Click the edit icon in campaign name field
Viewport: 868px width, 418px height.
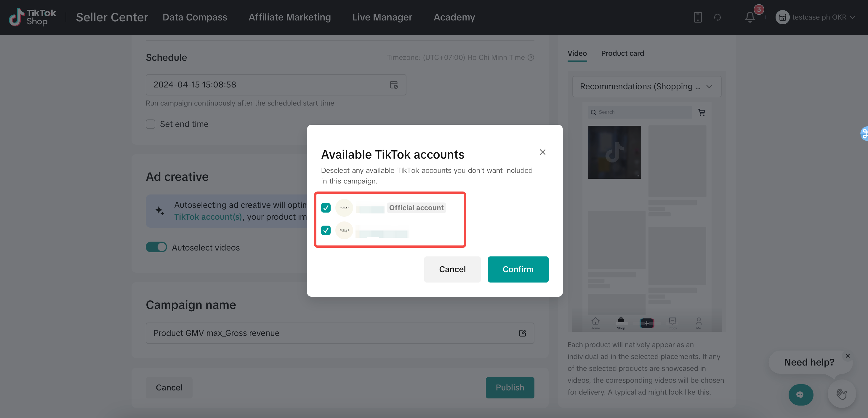522,333
